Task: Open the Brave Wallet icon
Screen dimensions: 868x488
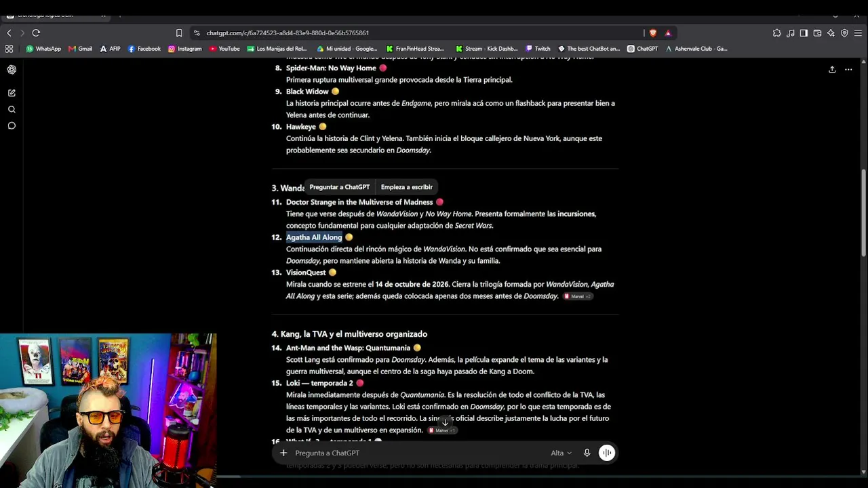Action: [817, 33]
